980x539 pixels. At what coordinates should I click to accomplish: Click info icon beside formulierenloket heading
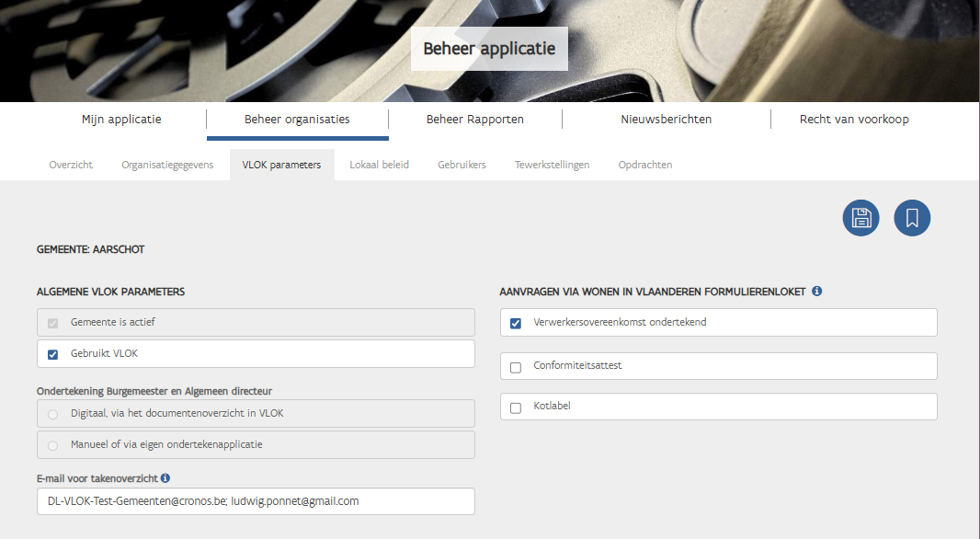tap(817, 292)
